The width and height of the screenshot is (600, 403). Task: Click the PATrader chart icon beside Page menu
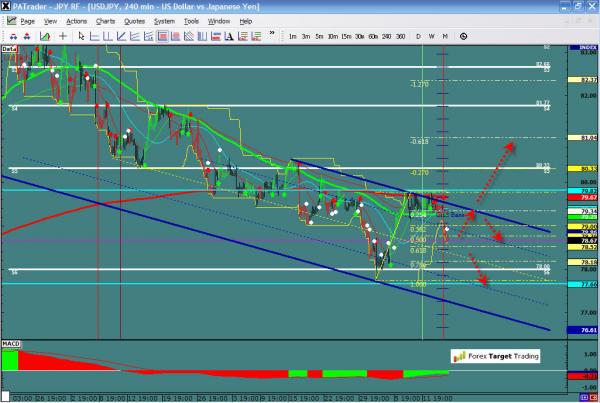click(x=11, y=21)
